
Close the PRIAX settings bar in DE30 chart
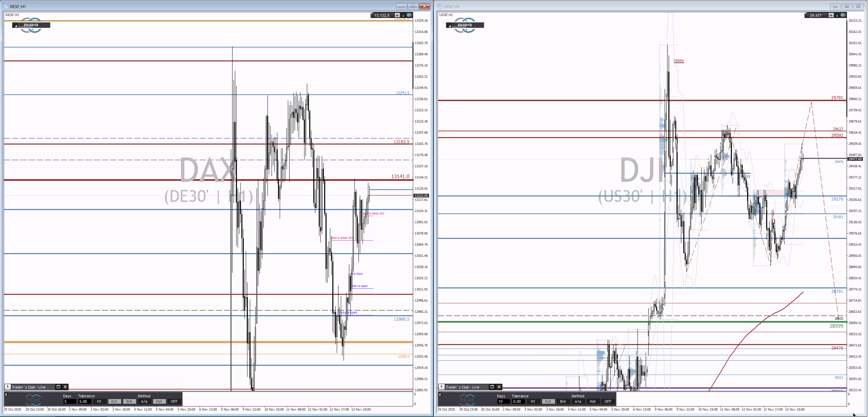click(x=6, y=394)
